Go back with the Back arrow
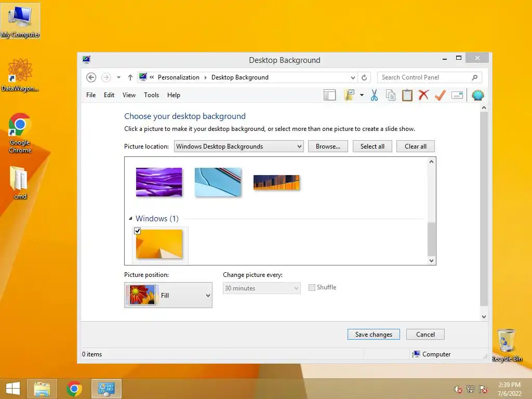Screen dimensions: 532x399 point(91,77)
